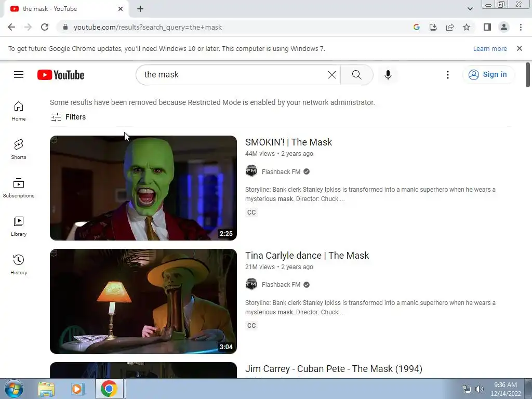Click the 2:25 duration badge

[x=226, y=234]
